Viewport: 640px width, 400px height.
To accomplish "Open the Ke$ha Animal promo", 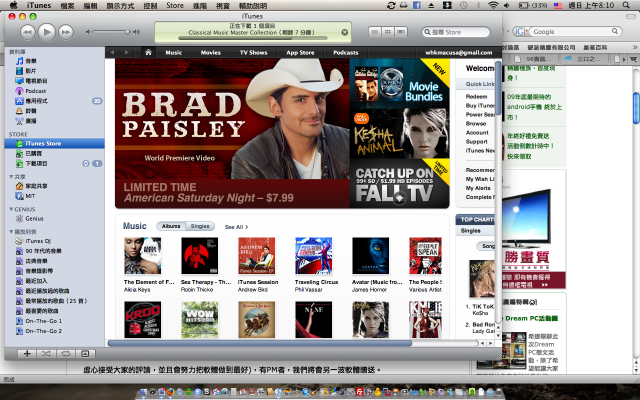I will pyautogui.click(x=399, y=133).
